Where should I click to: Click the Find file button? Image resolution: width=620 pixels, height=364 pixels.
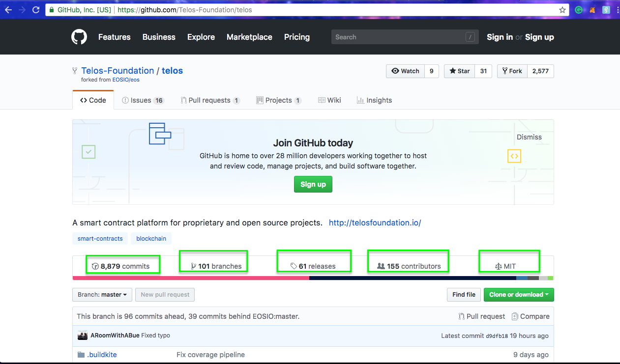(464, 295)
